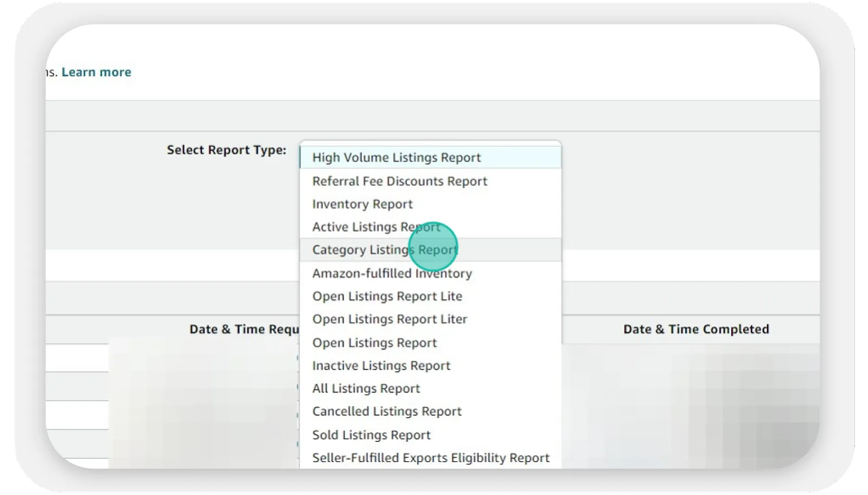The height and width of the screenshot is (495, 868).
Task: Select All Listings Report
Action: coord(366,388)
